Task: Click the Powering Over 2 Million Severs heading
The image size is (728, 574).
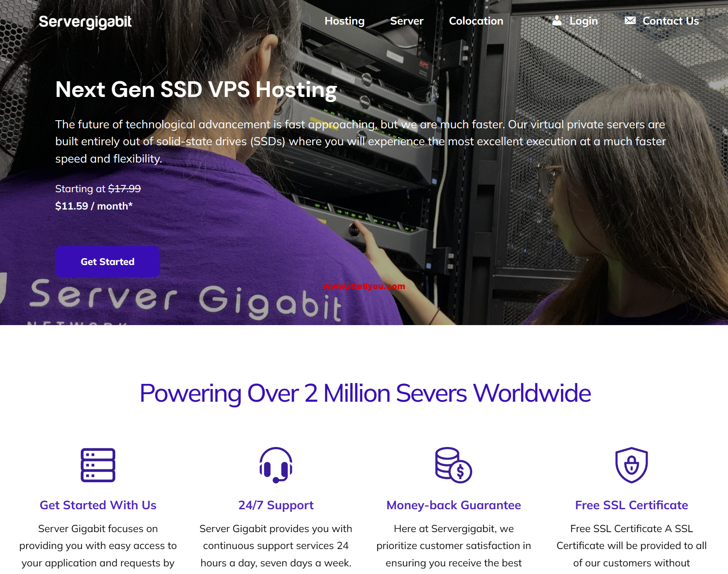Action: 365,393
